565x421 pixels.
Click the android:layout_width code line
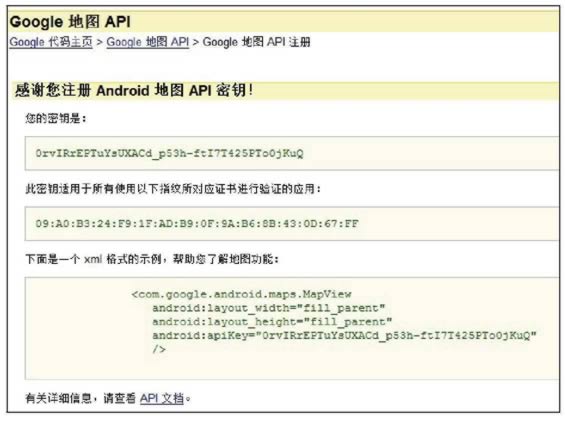(x=268, y=308)
